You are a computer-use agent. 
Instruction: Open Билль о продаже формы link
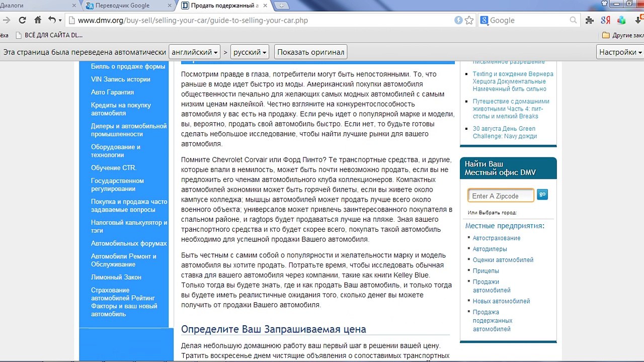(x=128, y=66)
